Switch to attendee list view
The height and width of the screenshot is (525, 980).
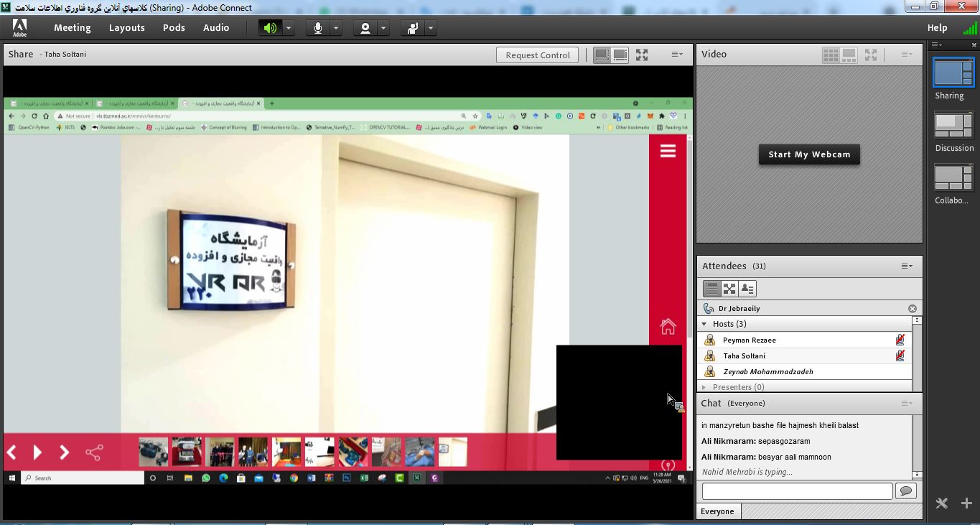tap(711, 289)
